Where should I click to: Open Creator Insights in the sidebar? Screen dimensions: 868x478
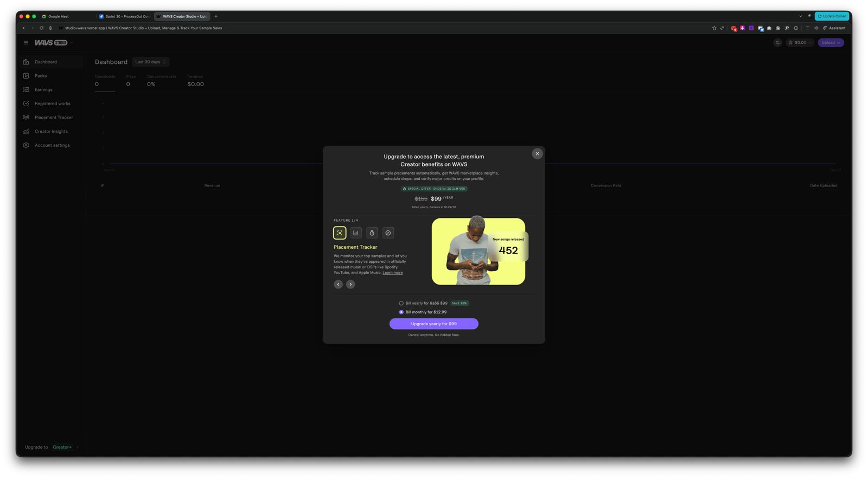click(52, 132)
